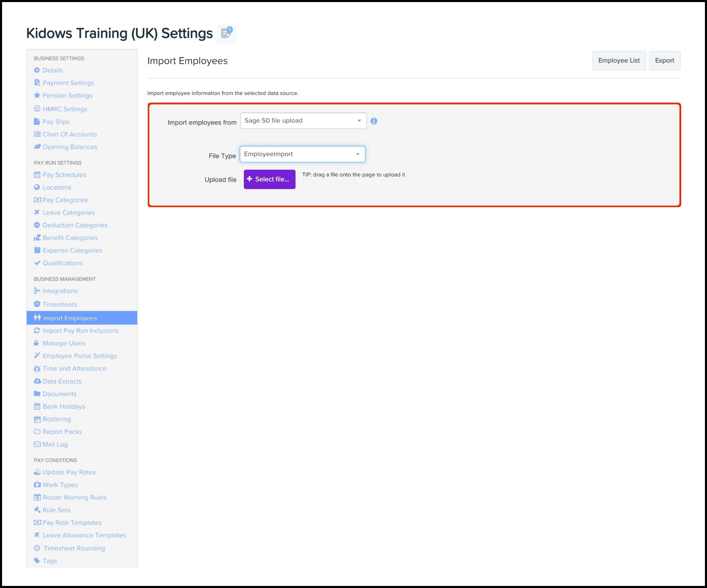Click the Employee List button
The width and height of the screenshot is (707, 588).
(619, 60)
